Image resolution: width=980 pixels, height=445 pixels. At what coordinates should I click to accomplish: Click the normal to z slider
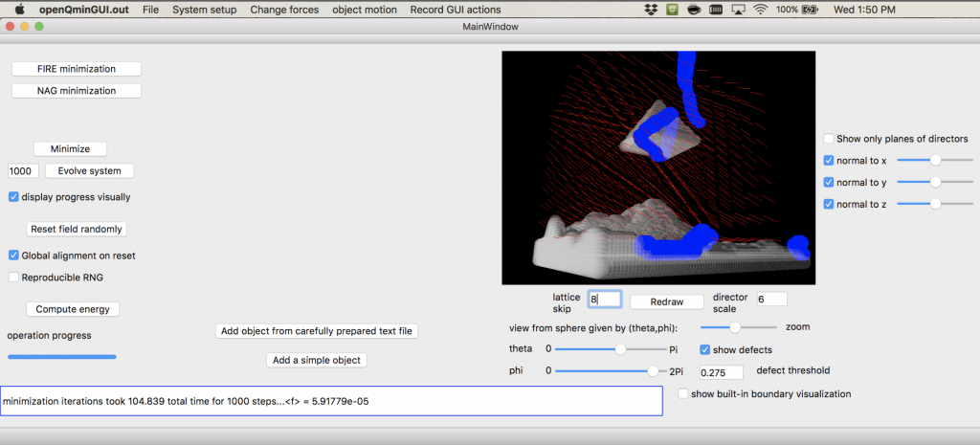click(935, 204)
